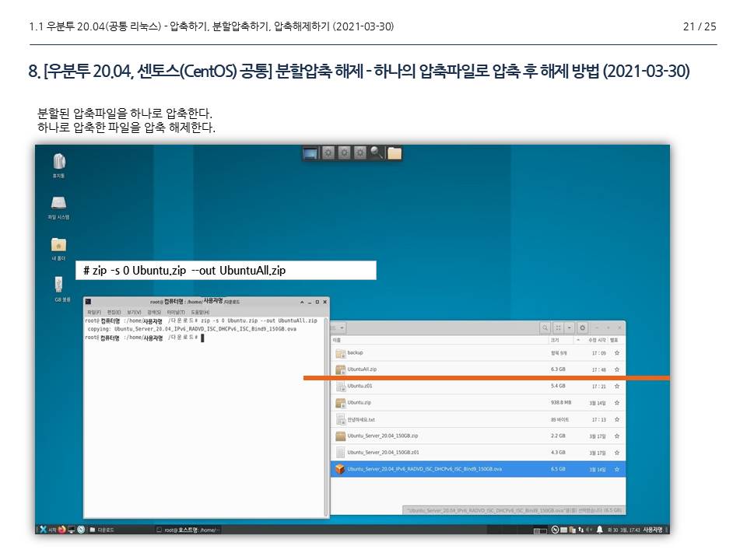Image resolution: width=747 pixels, height=560 pixels.
Task: Select Ubuntu_Server_20.04_150GB.zip file
Action: pos(479,436)
